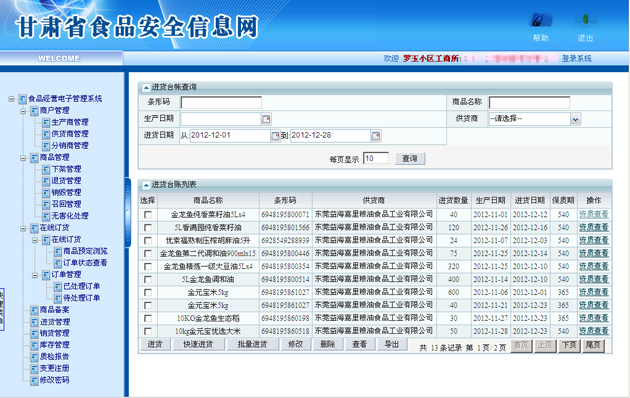The height and width of the screenshot is (398, 630).
Task: Focus the 条形码 input field
Action: pos(221,102)
